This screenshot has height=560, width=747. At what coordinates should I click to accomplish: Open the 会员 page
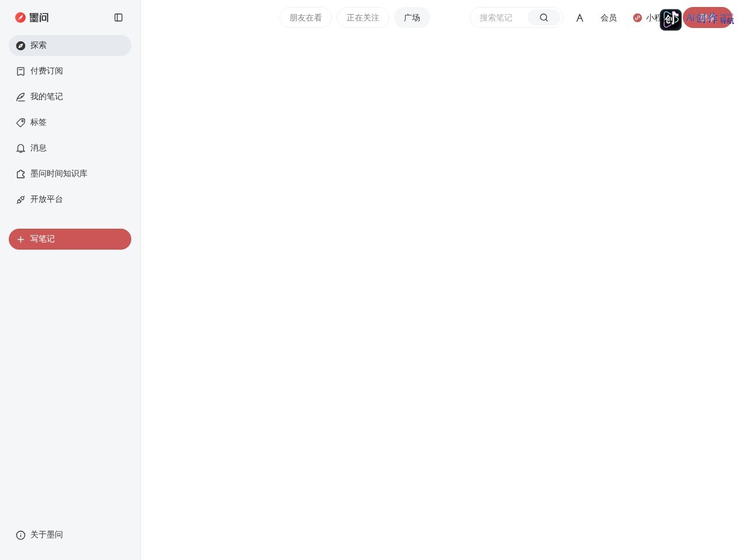pyautogui.click(x=609, y=18)
